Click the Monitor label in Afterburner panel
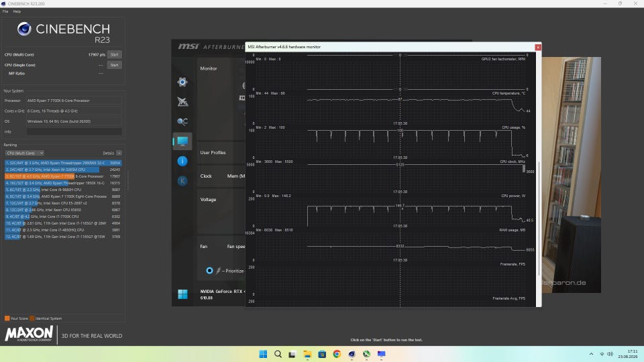 click(208, 68)
